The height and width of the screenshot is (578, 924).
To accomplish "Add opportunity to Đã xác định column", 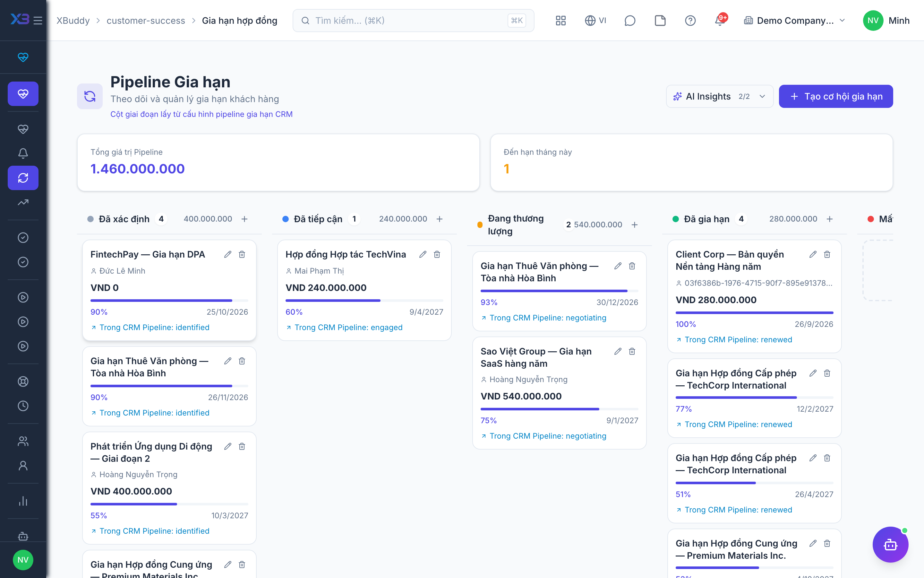I will coord(244,219).
